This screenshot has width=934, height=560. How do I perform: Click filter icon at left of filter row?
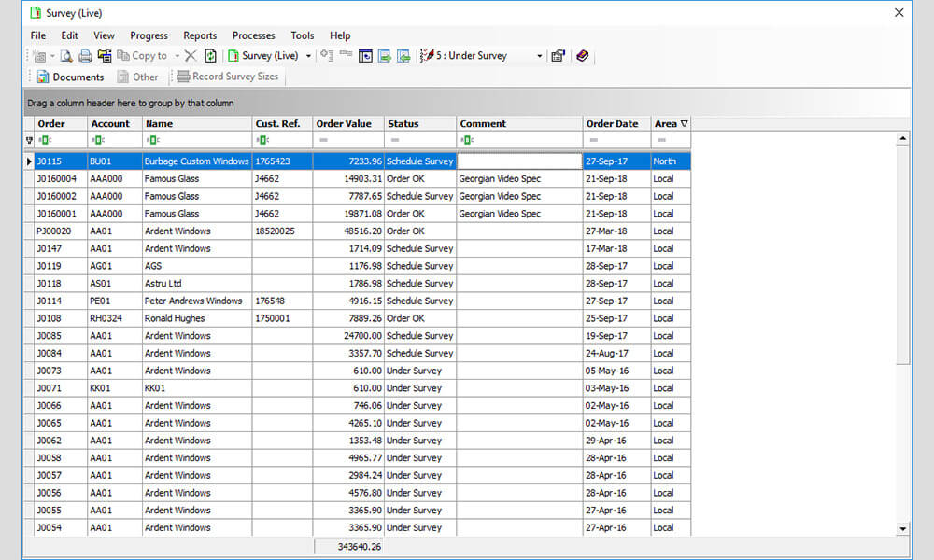pyautogui.click(x=29, y=140)
